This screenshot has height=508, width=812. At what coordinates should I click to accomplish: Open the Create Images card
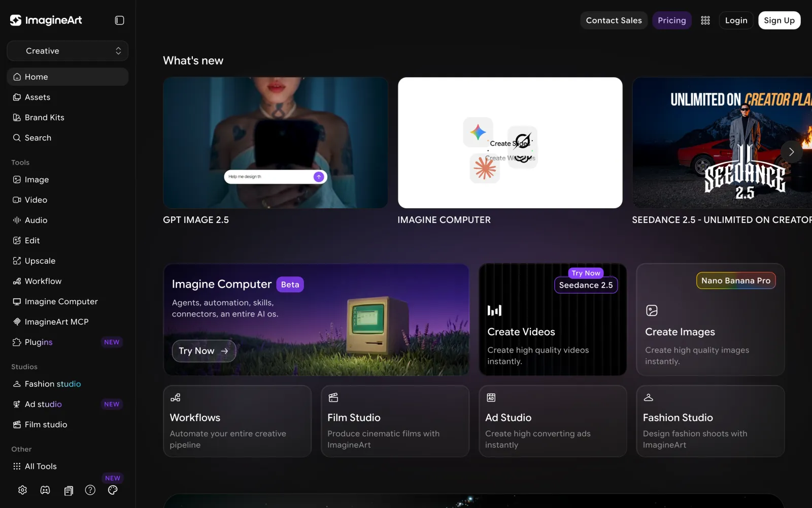710,320
